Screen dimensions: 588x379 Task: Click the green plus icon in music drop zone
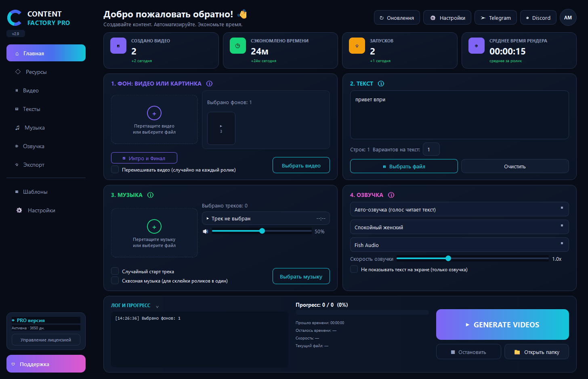pos(154,227)
